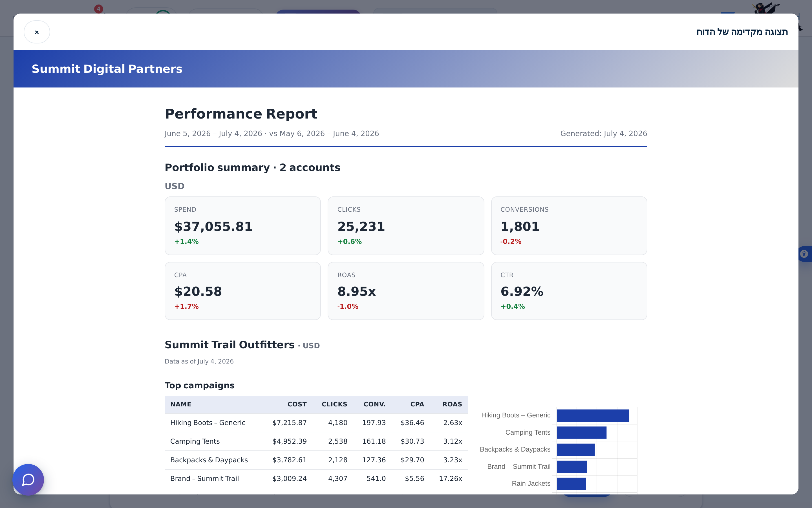Select the SPEND card value $37,055.81
The width and height of the screenshot is (812, 508).
[213, 226]
